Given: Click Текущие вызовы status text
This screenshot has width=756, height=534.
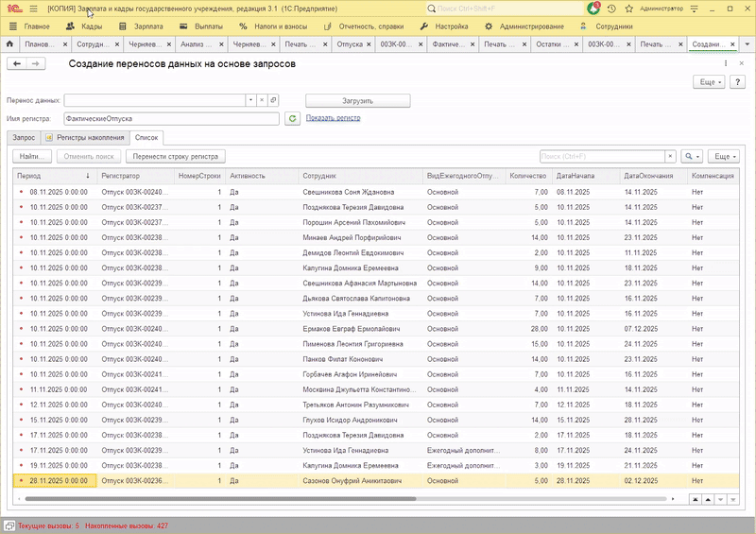Looking at the screenshot, I should 49,525.
